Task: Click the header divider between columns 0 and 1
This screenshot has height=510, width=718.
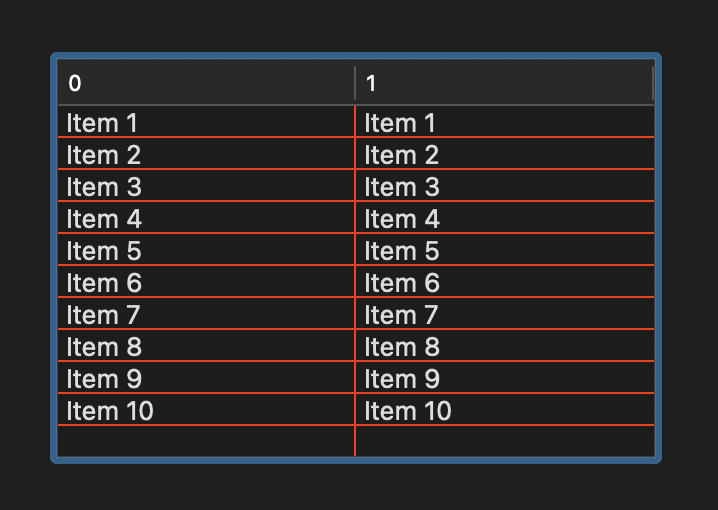Action: point(355,84)
